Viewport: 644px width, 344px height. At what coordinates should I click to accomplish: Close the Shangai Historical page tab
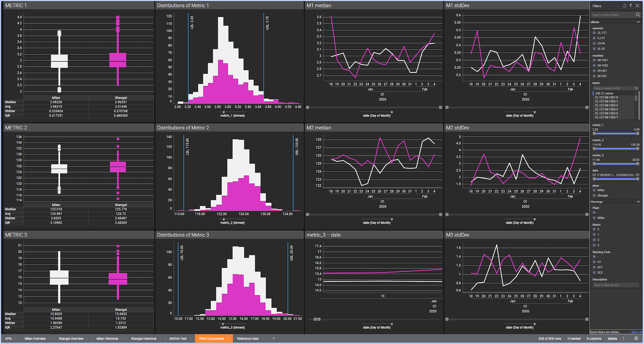click(161, 339)
